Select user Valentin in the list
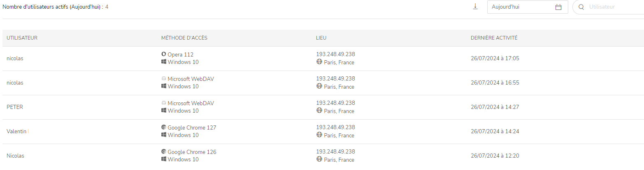644x170 pixels. point(16,132)
